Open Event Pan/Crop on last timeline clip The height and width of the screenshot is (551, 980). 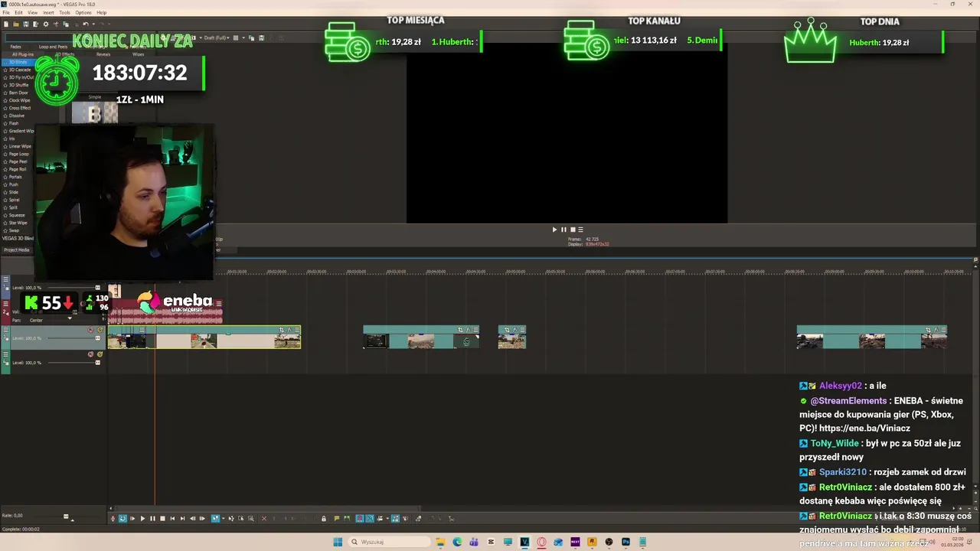928,330
